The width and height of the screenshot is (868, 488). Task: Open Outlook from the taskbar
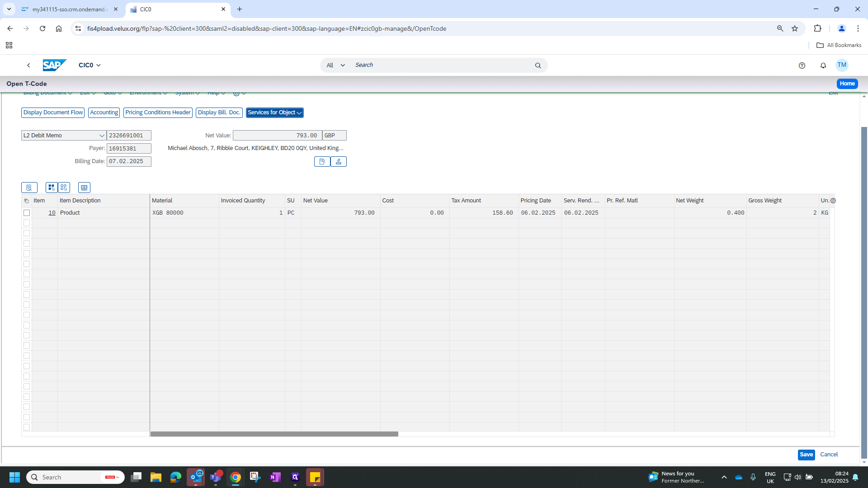point(196,477)
